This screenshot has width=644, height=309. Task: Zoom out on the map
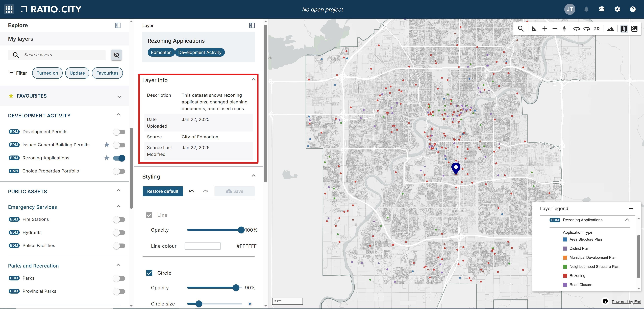tap(555, 29)
